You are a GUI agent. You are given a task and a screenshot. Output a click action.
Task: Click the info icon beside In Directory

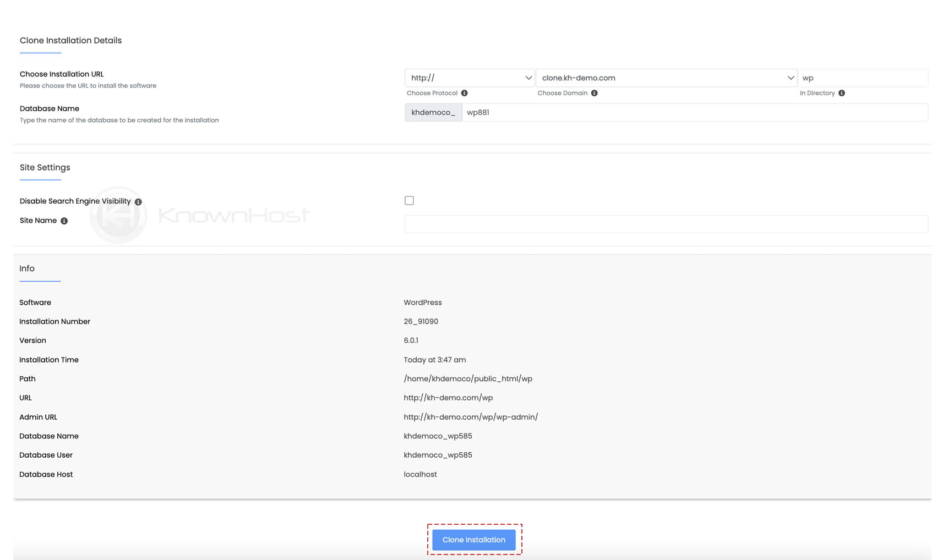click(x=841, y=93)
